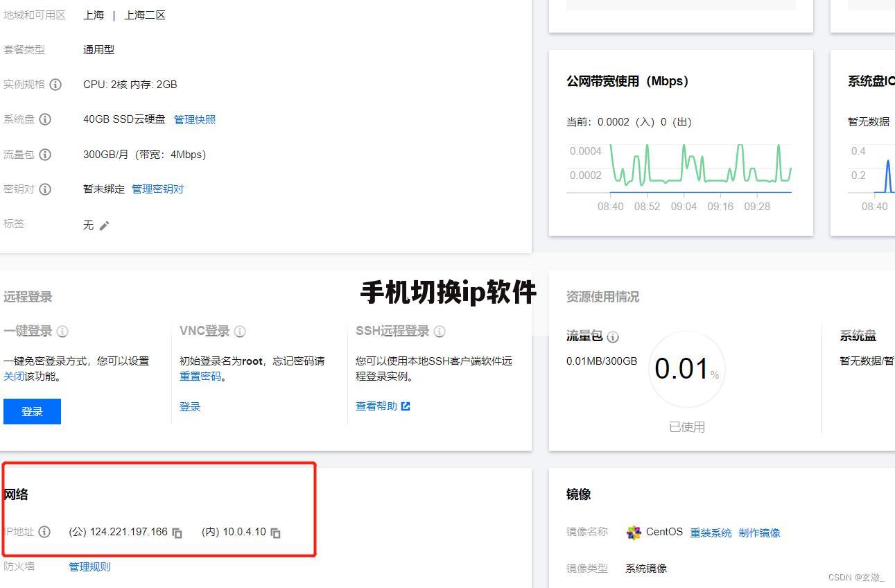Click info icon next to 实例规格

click(55, 85)
